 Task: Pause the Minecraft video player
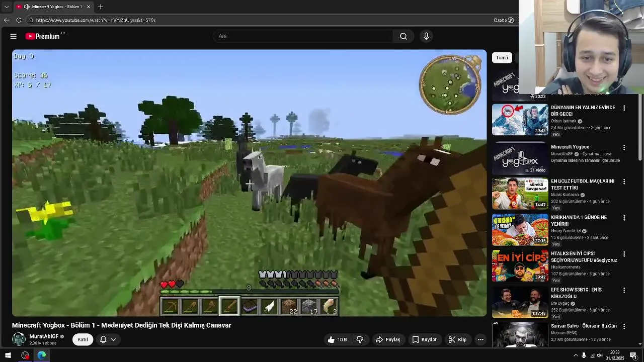pyautogui.click(x=249, y=183)
